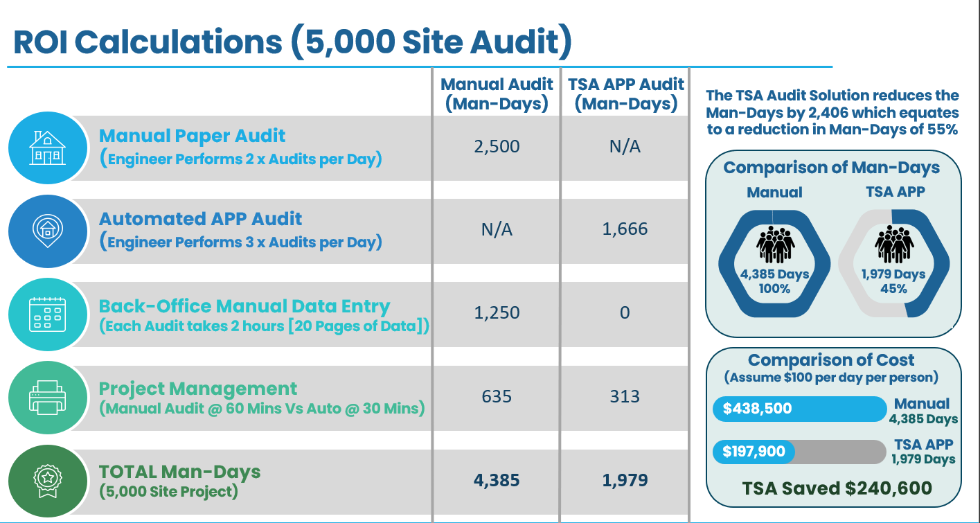980x523 pixels.
Task: Click the 0 value in the data entry row
Action: 625,312
